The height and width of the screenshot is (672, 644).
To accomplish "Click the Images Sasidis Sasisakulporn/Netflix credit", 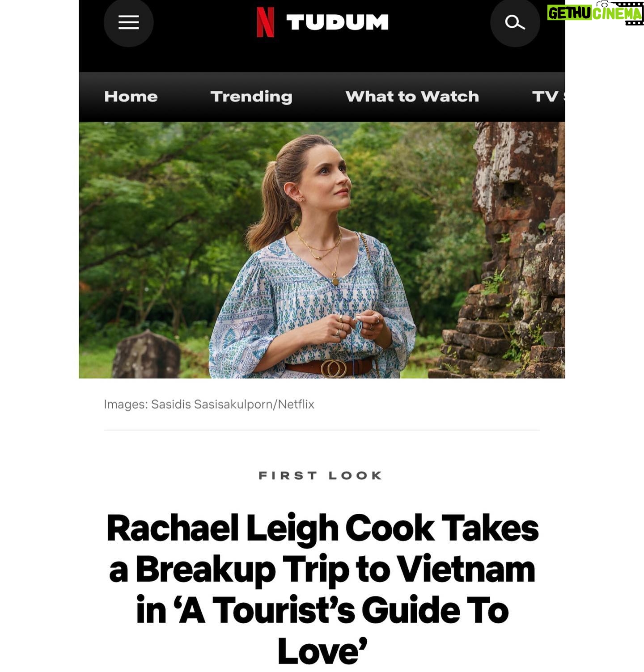I will point(209,404).
